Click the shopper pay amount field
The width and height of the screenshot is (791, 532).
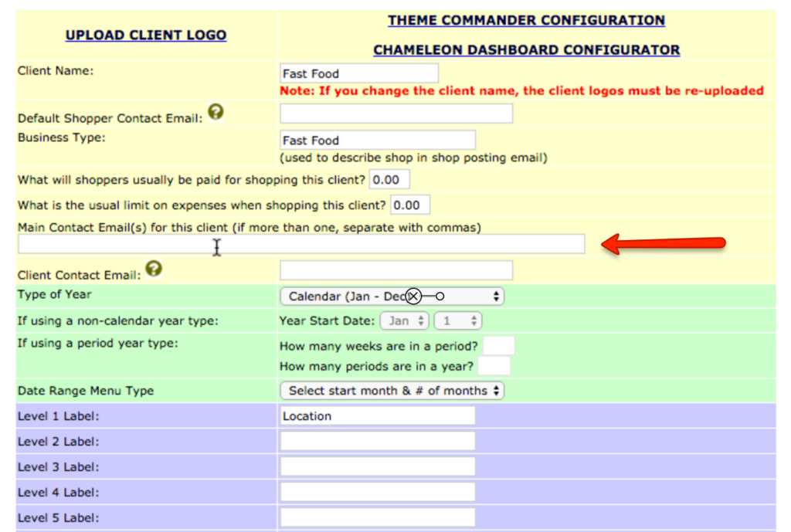[x=389, y=179]
